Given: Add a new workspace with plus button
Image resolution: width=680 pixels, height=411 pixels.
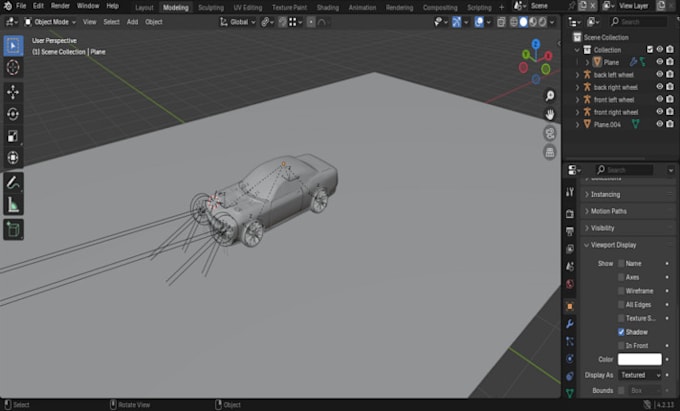Looking at the screenshot, I should pos(501,7).
